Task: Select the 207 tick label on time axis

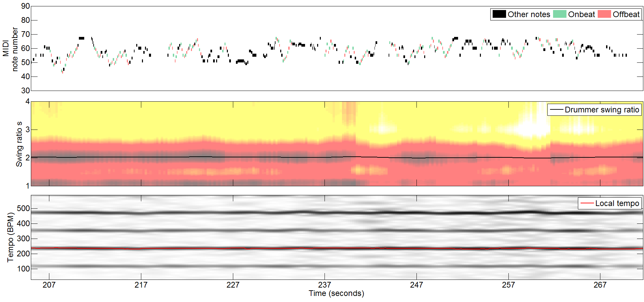Action: click(x=49, y=285)
